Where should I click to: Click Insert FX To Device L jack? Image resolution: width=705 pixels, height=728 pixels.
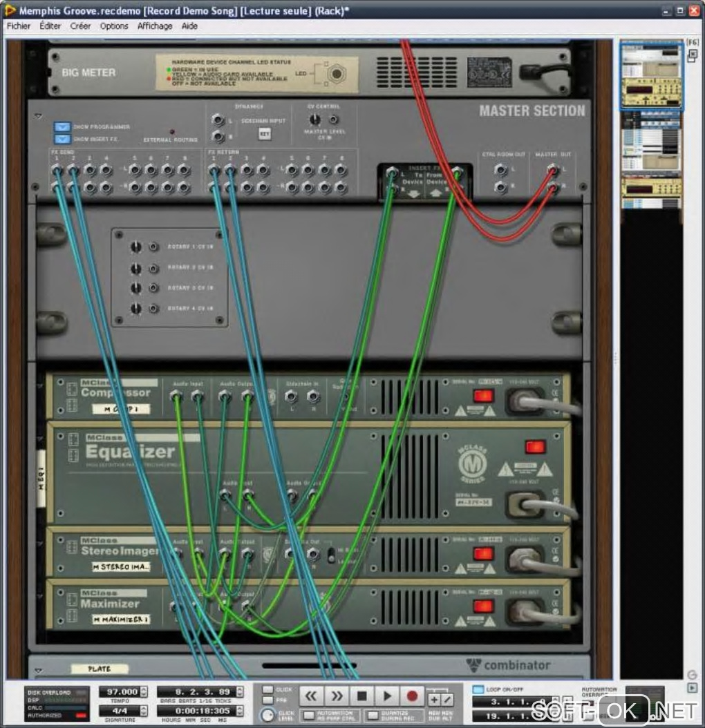click(x=392, y=173)
